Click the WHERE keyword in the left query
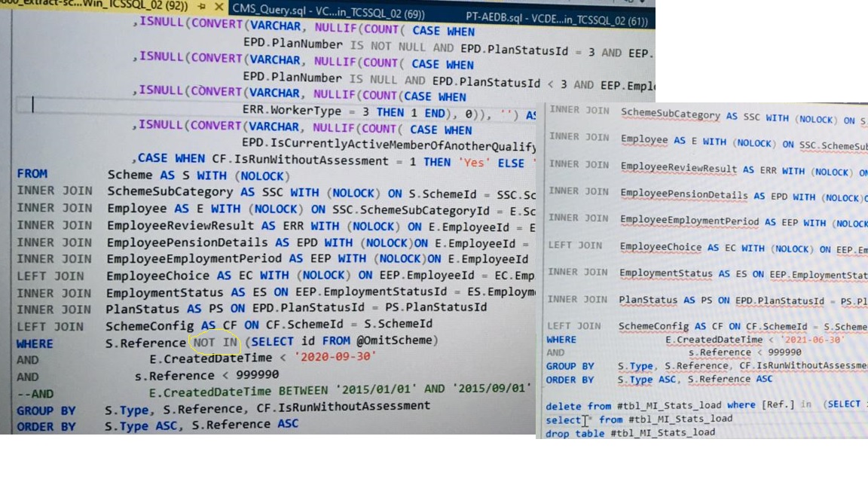This screenshot has width=868, height=488. [x=36, y=343]
